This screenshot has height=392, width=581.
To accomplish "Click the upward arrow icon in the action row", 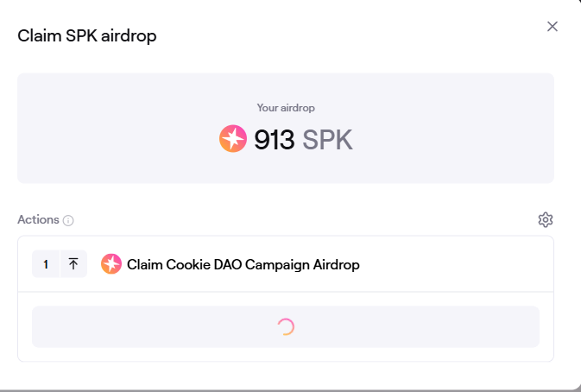I will coord(73,264).
